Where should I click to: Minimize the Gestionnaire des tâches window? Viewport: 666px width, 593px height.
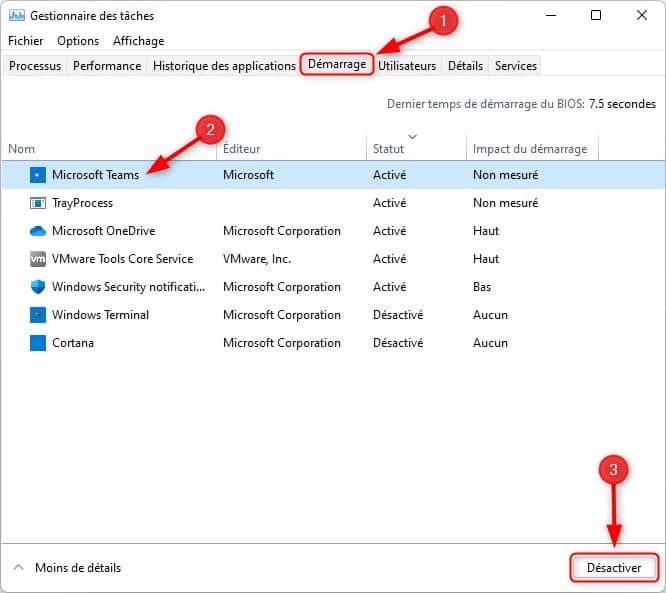(551, 15)
